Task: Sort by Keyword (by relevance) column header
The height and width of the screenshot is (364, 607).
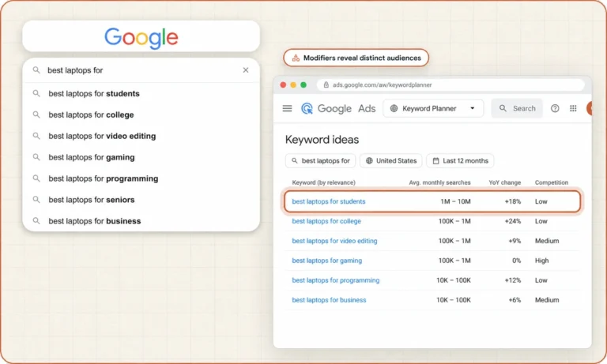Action: point(323,182)
